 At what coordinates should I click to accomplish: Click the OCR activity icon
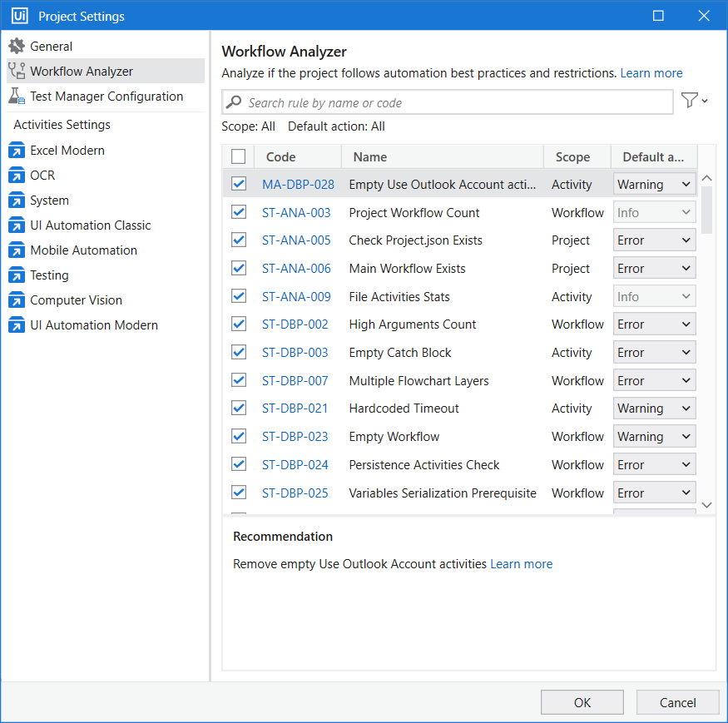coord(17,176)
